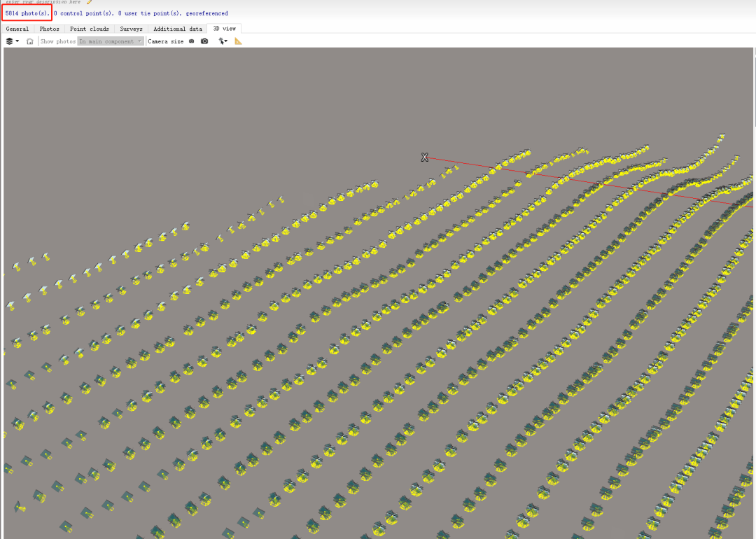
Task: Expand the layers dropdown arrow
Action: click(x=17, y=41)
